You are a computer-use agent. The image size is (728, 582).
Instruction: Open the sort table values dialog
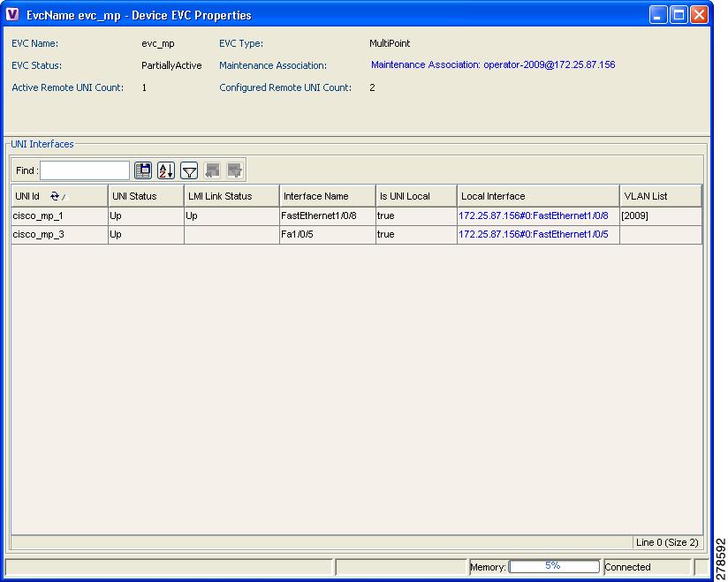pyautogui.click(x=166, y=170)
